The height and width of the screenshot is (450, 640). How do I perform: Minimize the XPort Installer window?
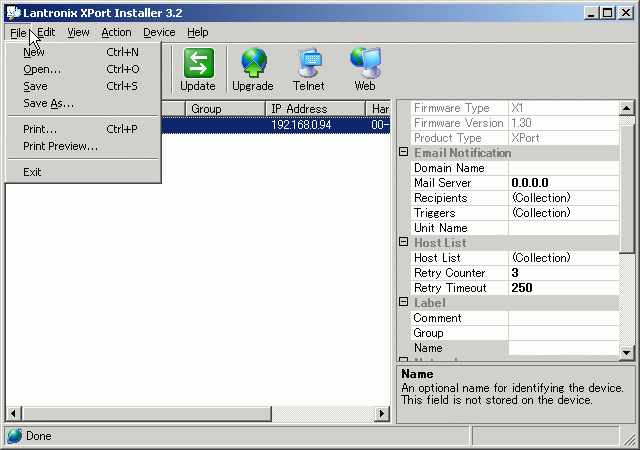pos(591,13)
